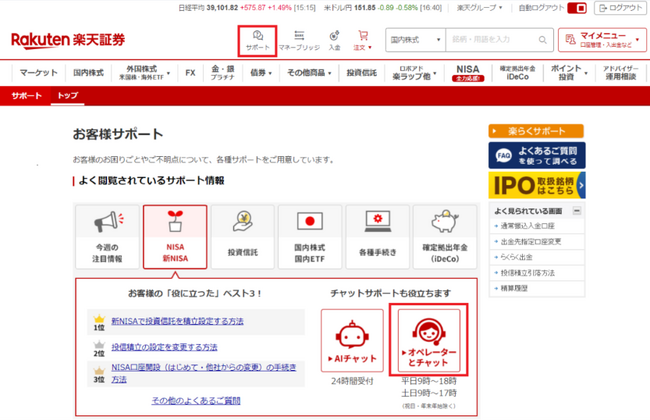This screenshot has width=650, height=420.
Task: Open the 国内株式 search category dropdown
Action: [x=415, y=40]
